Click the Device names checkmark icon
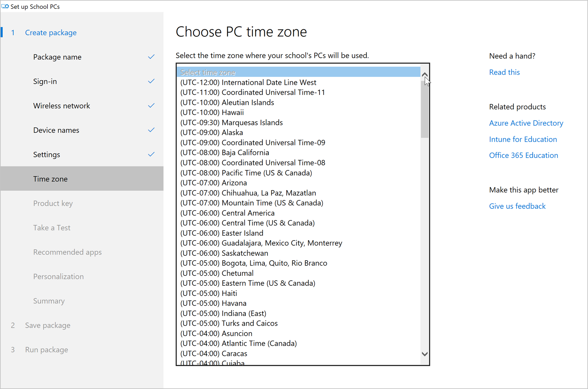 pos(151,130)
